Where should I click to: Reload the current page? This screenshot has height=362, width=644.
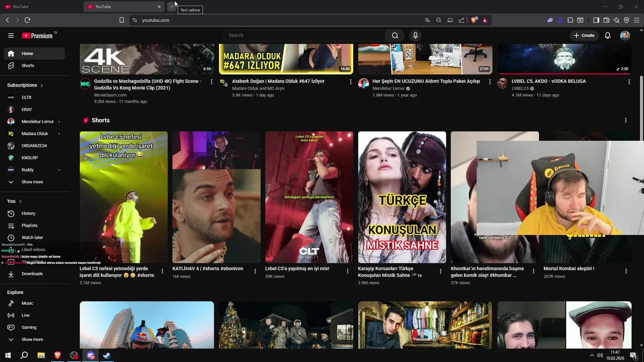click(27, 20)
